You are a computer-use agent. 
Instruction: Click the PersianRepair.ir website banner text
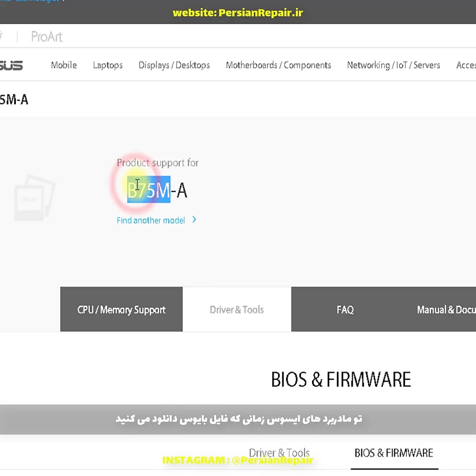click(x=237, y=13)
